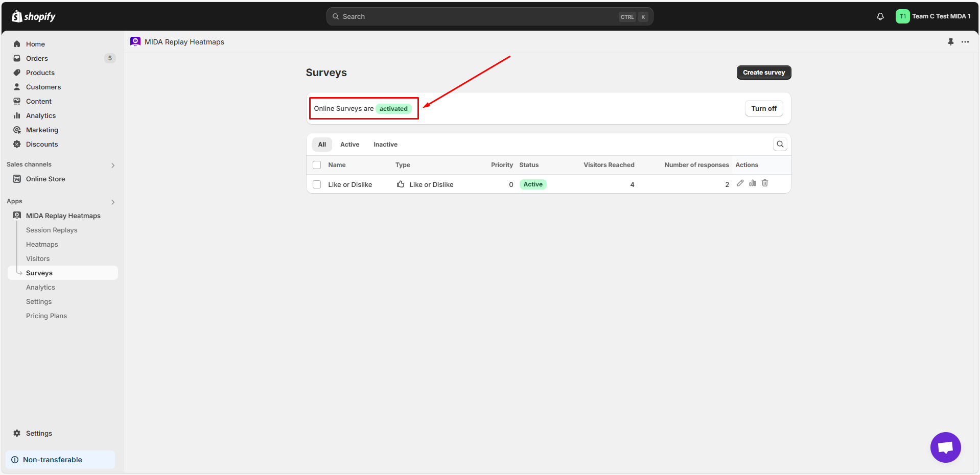Open the chat support bubble
980x475 pixels.
pos(945,447)
